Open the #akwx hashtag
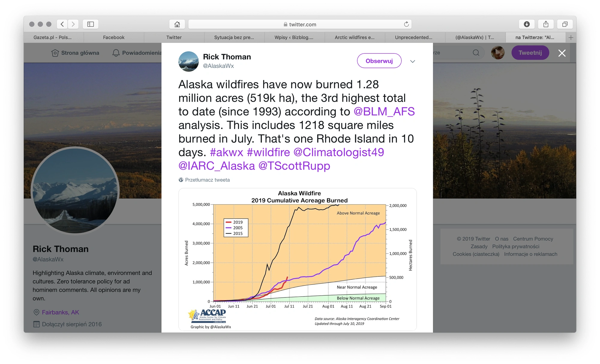 pyautogui.click(x=226, y=152)
